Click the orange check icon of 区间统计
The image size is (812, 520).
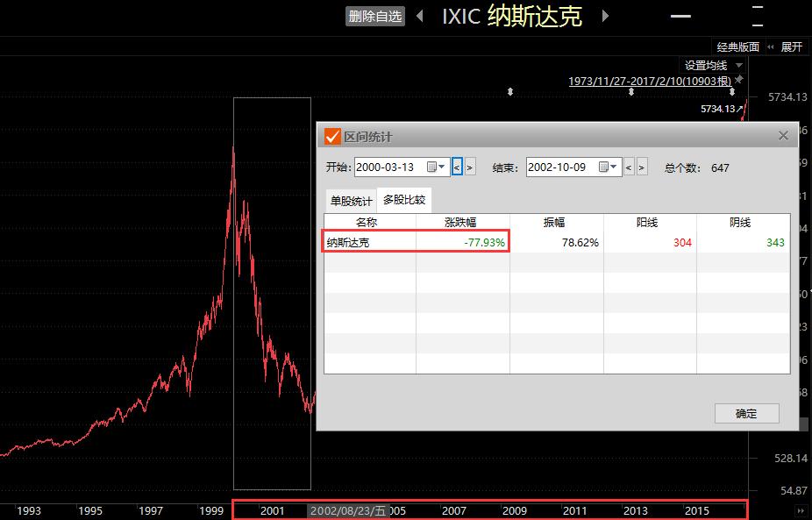(x=332, y=137)
